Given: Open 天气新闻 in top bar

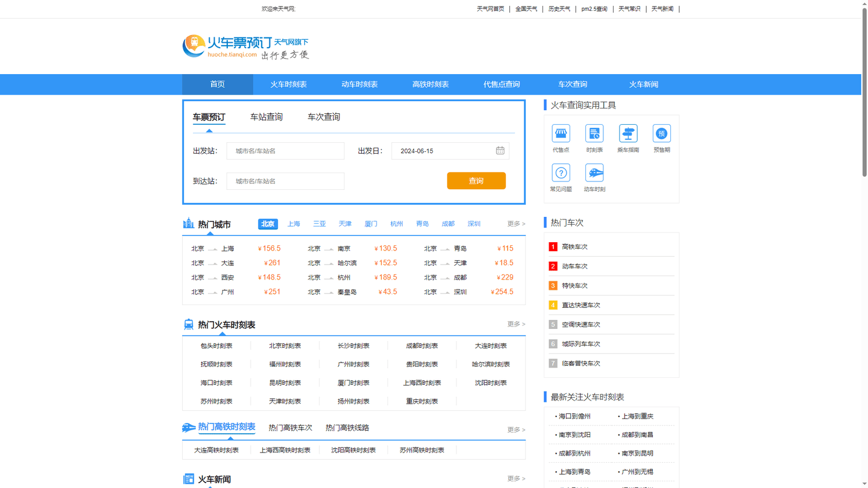Looking at the screenshot, I should [x=662, y=9].
